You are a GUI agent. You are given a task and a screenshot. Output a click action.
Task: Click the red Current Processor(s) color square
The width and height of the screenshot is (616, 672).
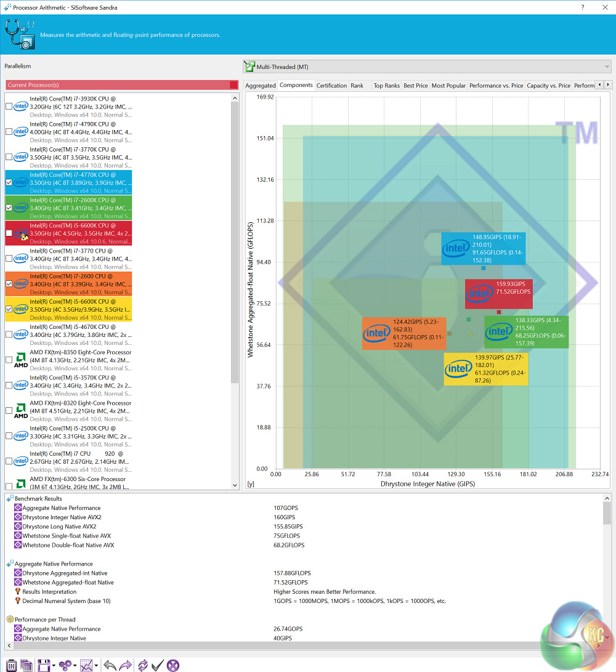tap(233, 85)
